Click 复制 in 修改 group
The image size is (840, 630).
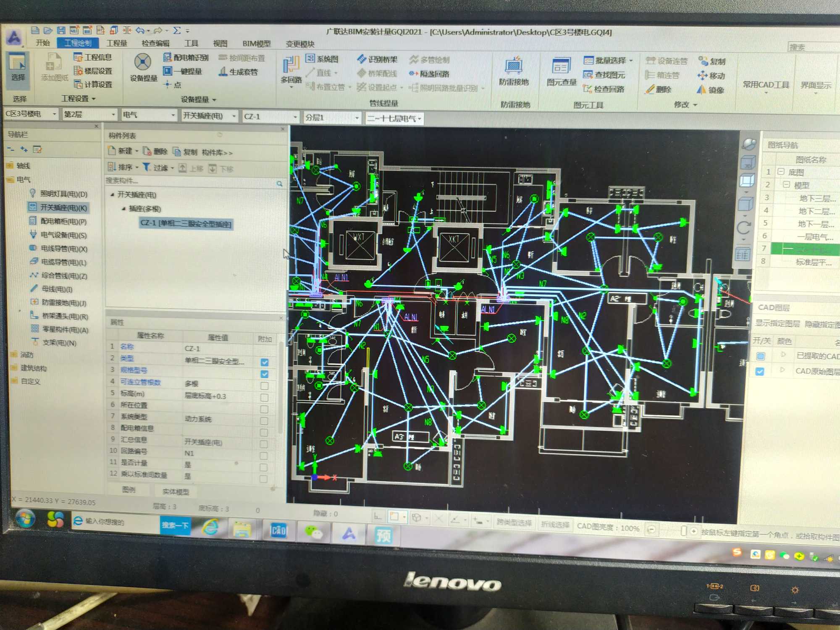click(x=711, y=61)
